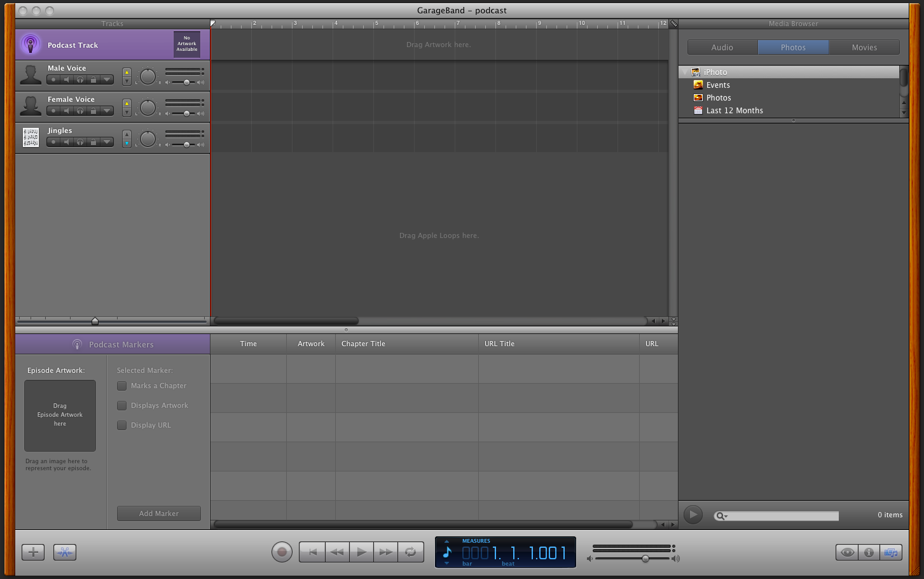Lock the Jingles track

(93, 142)
